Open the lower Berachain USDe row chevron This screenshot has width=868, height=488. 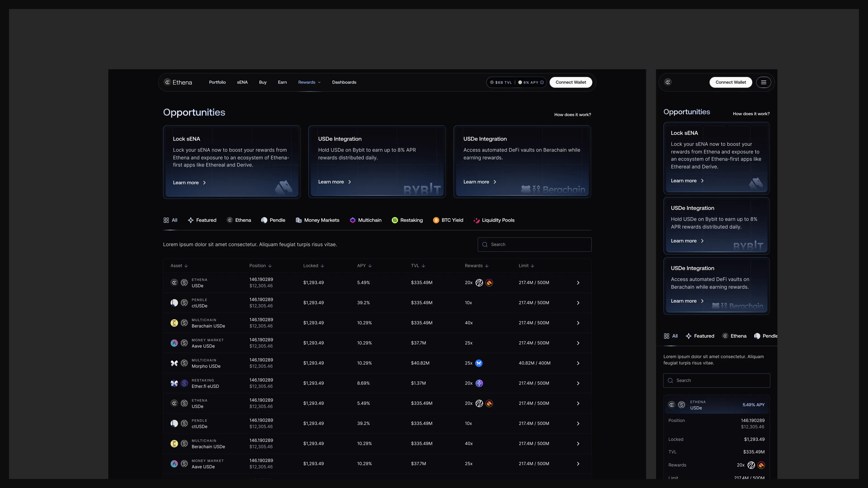[x=578, y=443]
